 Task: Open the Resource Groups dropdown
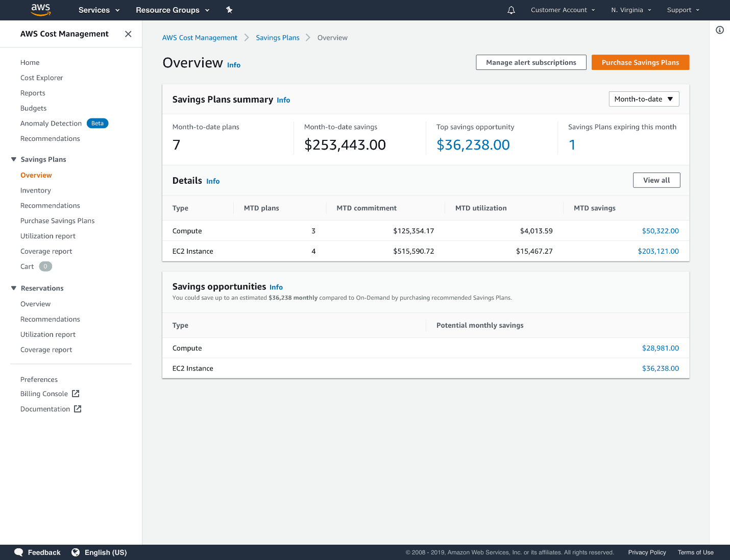point(173,10)
